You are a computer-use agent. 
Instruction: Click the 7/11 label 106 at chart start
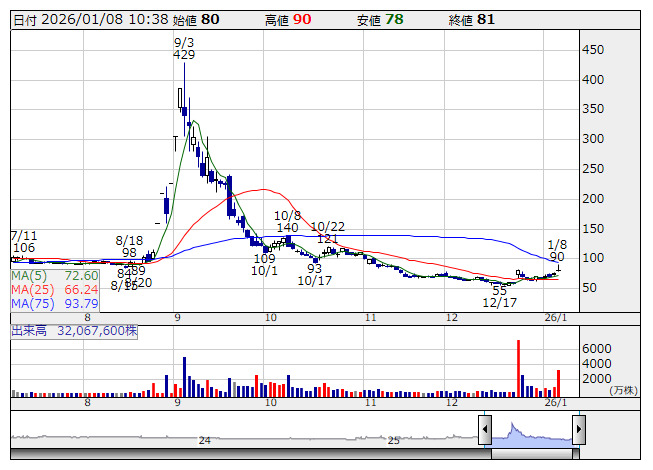[24, 247]
